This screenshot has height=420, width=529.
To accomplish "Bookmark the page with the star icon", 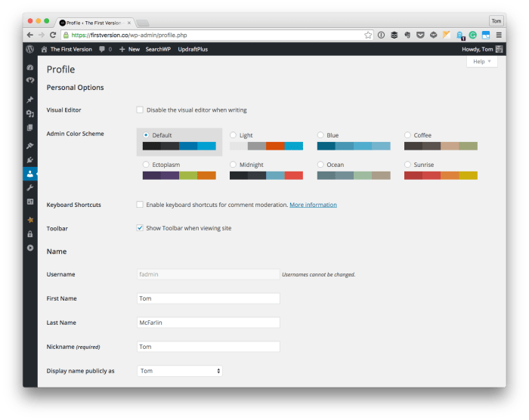I will coord(368,35).
